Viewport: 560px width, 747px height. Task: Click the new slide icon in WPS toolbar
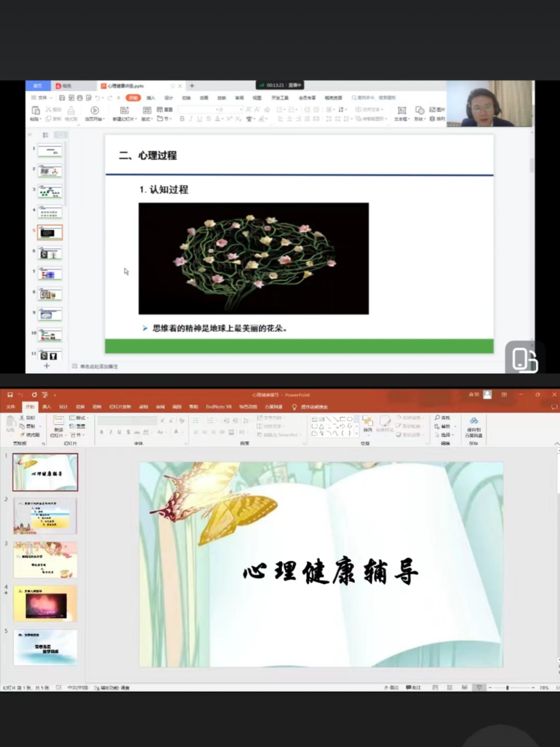pos(124,111)
